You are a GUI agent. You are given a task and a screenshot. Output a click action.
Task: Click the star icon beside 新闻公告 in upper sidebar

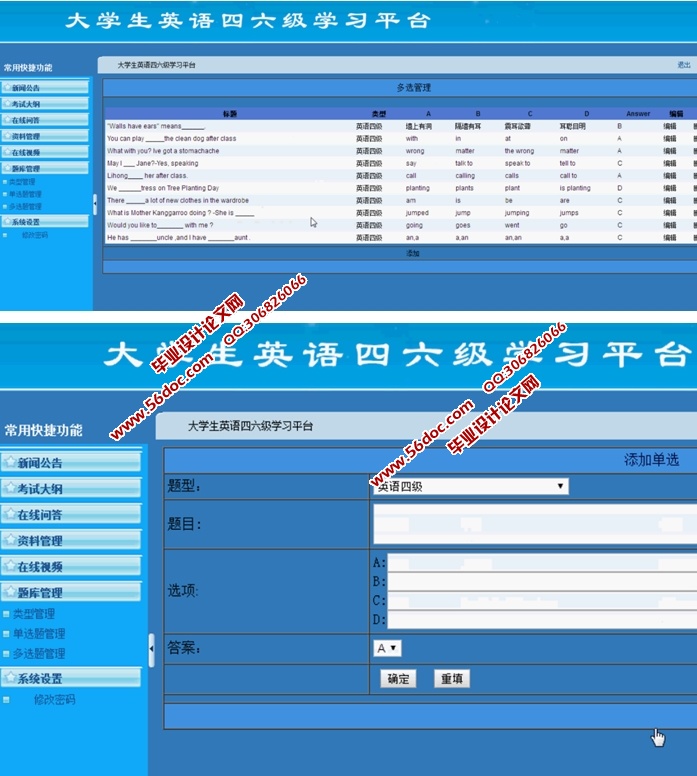tap(7, 88)
